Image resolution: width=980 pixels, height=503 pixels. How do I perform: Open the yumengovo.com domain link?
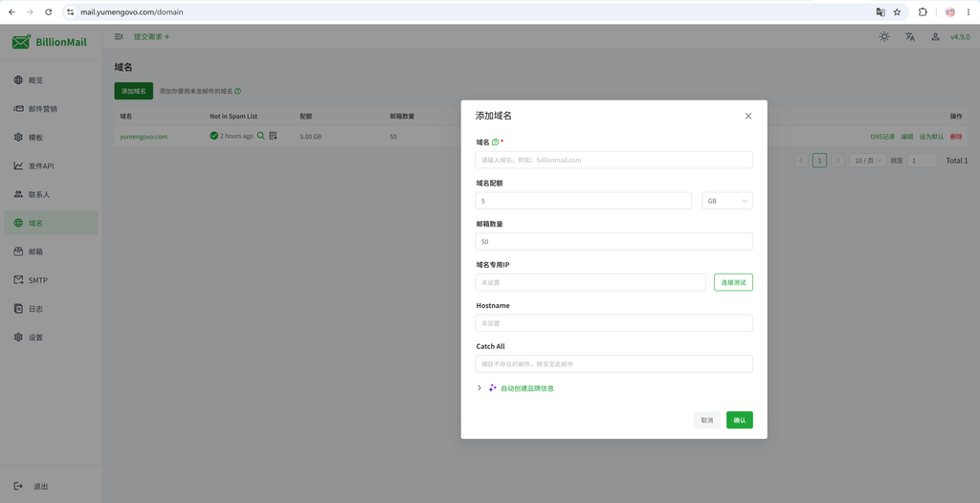(144, 136)
